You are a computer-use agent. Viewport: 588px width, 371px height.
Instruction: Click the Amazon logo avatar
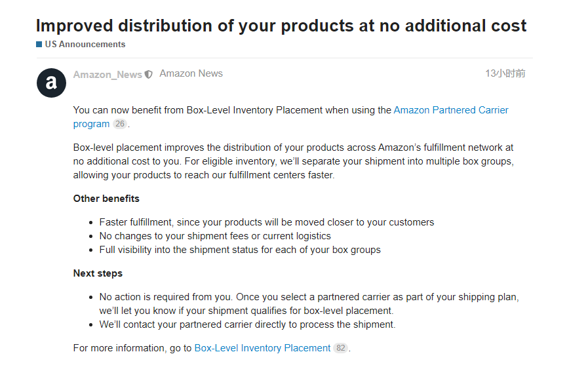51,83
